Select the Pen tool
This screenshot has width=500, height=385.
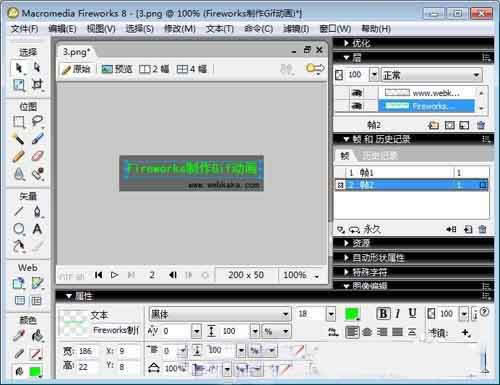(x=37, y=211)
